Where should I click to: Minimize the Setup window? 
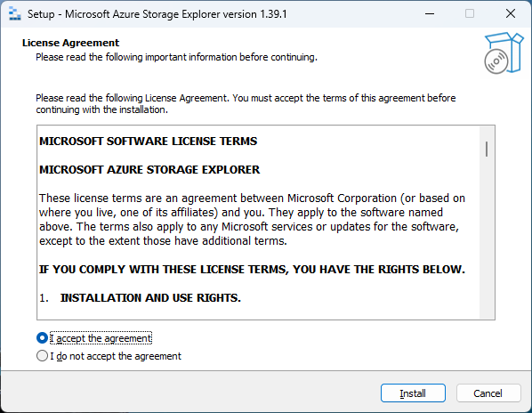coord(430,14)
